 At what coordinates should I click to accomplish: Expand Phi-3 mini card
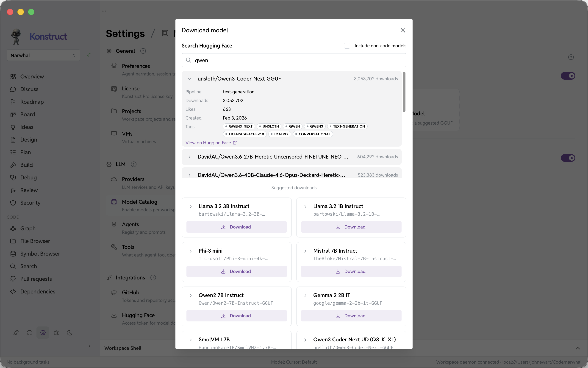click(x=191, y=251)
